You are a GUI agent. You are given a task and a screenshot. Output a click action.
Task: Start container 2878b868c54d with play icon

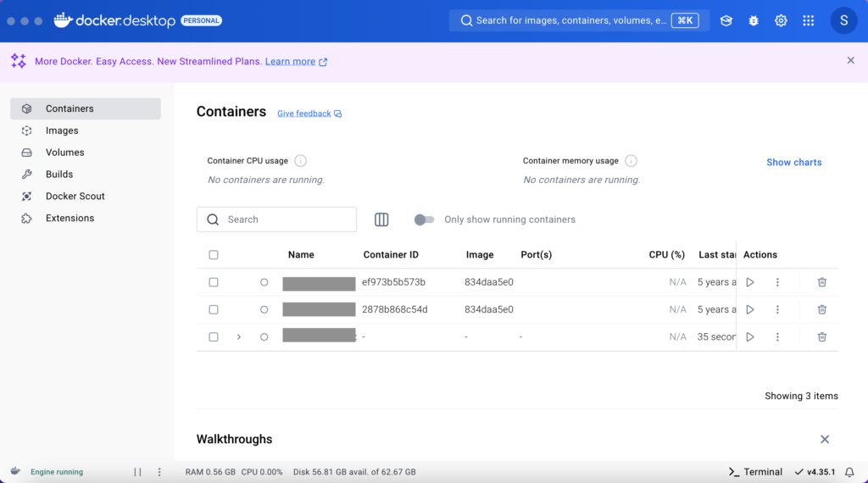(749, 309)
